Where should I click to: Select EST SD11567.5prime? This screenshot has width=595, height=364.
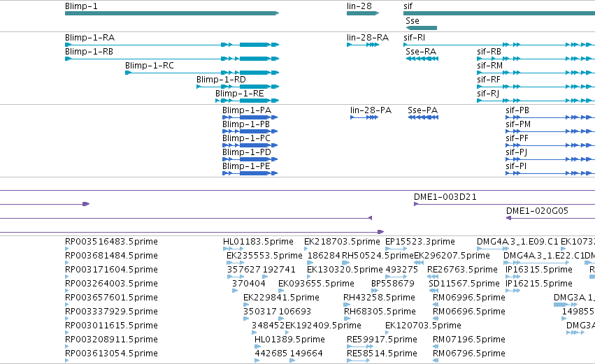[x=464, y=284]
